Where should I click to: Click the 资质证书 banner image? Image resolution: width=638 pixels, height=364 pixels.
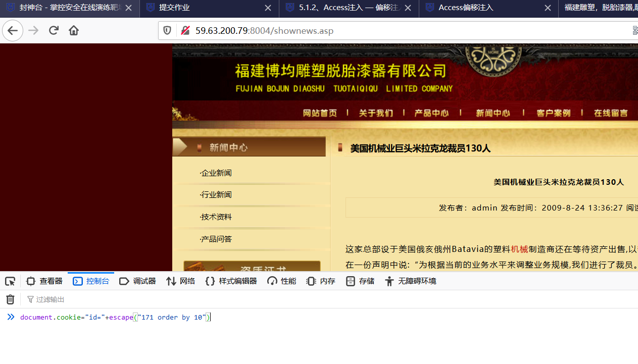tap(252, 266)
